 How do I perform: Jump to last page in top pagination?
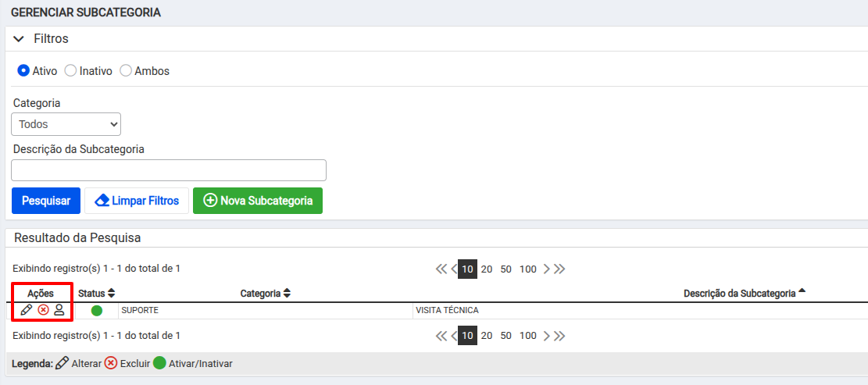point(559,269)
